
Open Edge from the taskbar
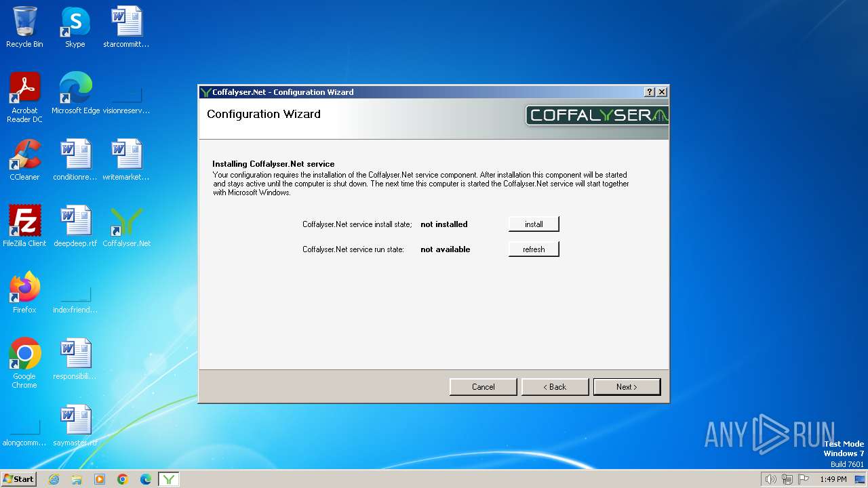coord(146,479)
